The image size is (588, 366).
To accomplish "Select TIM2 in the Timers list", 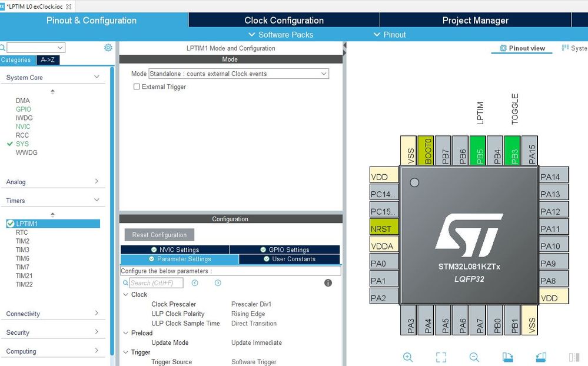I will point(22,241).
